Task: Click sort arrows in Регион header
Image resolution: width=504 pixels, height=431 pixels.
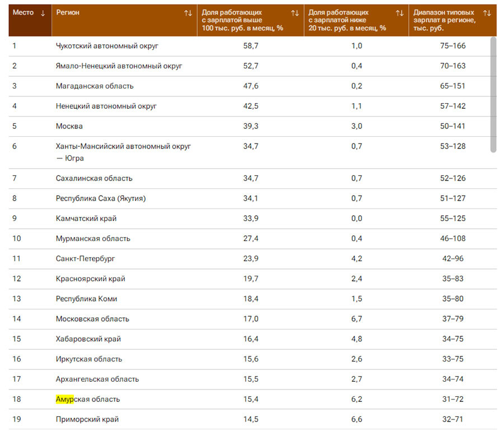Action: point(188,13)
